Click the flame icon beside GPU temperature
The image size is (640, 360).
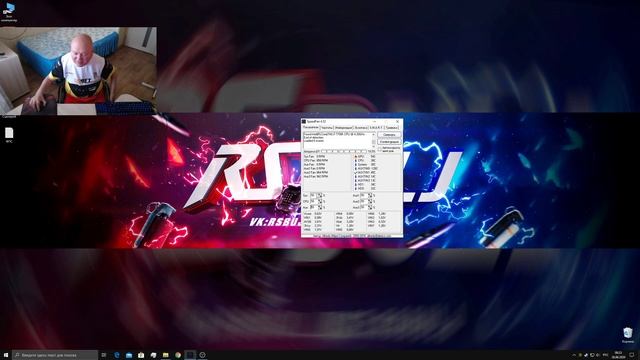pyautogui.click(x=356, y=156)
